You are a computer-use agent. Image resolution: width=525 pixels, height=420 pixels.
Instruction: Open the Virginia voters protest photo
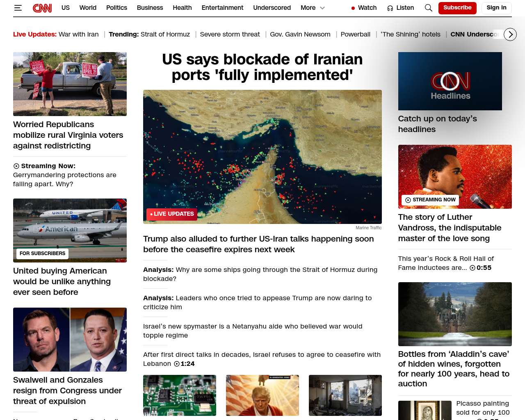point(70,84)
